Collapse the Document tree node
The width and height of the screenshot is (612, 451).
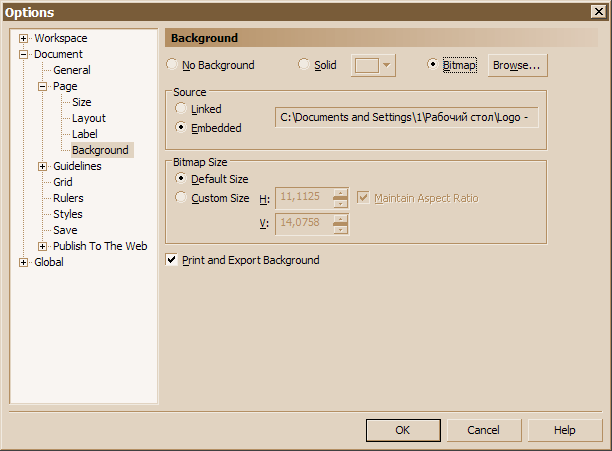point(23,54)
